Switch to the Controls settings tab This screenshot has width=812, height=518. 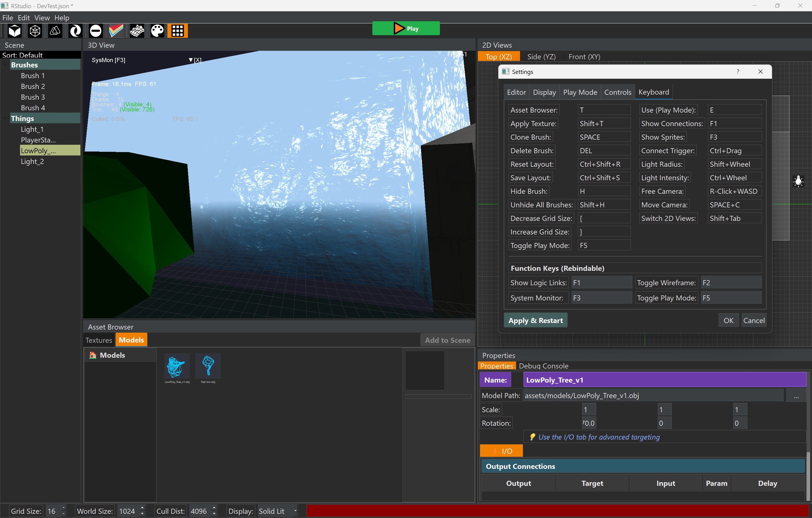[x=617, y=92]
